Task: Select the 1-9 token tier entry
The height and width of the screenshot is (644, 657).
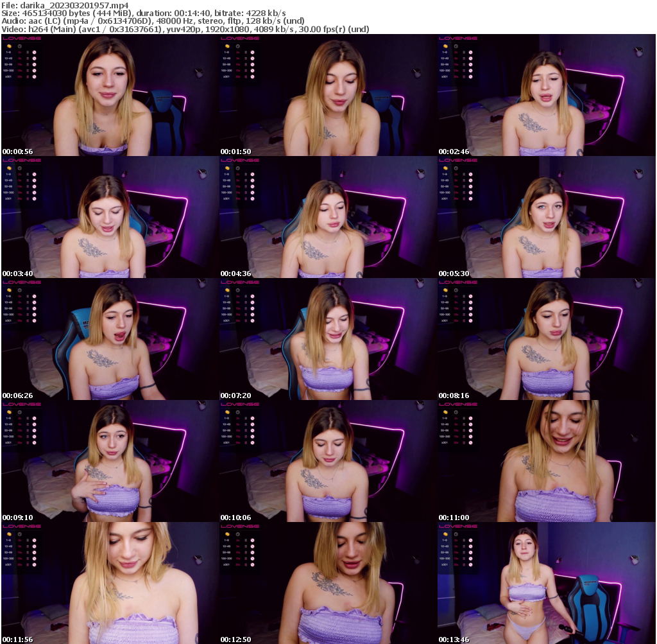Action: 8,52
